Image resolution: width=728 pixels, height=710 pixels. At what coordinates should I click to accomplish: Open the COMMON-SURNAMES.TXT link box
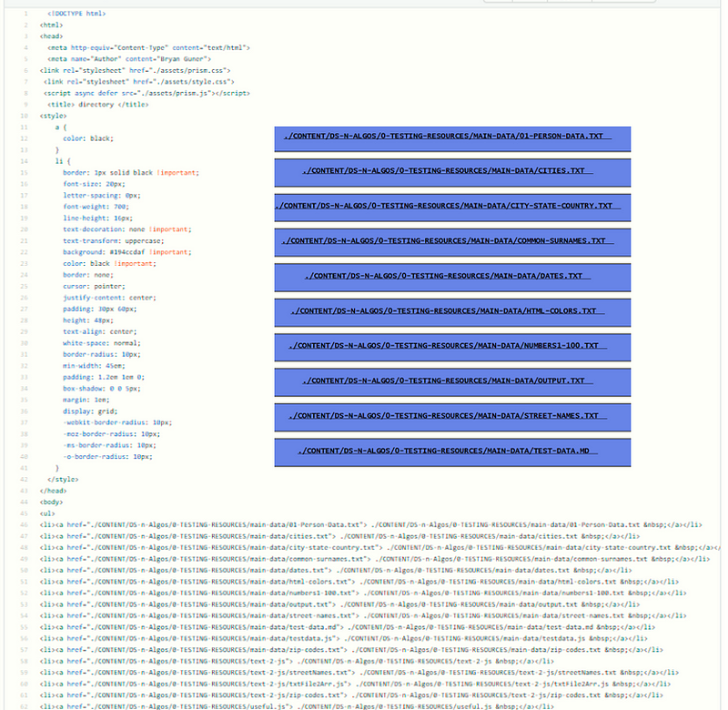tap(452, 242)
